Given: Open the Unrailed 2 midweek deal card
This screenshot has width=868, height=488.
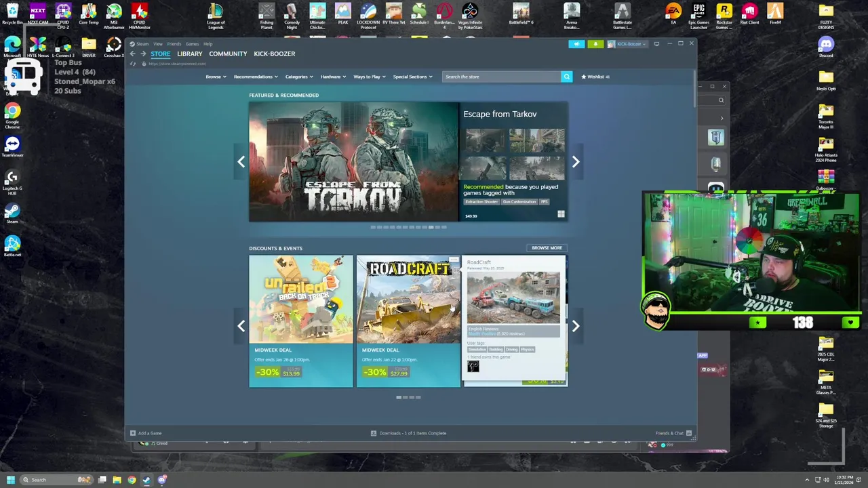Looking at the screenshot, I should pyautogui.click(x=301, y=321).
